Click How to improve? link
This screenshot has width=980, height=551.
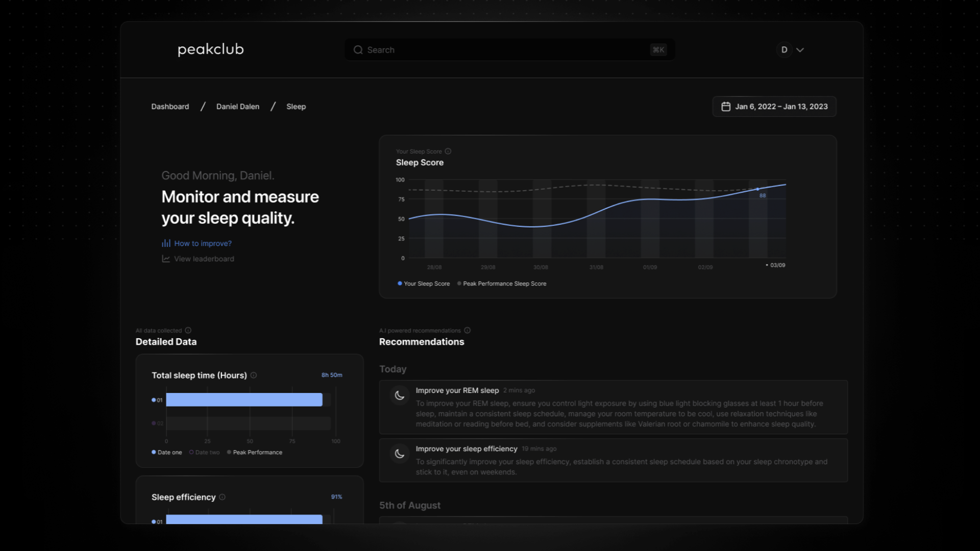pyautogui.click(x=203, y=243)
